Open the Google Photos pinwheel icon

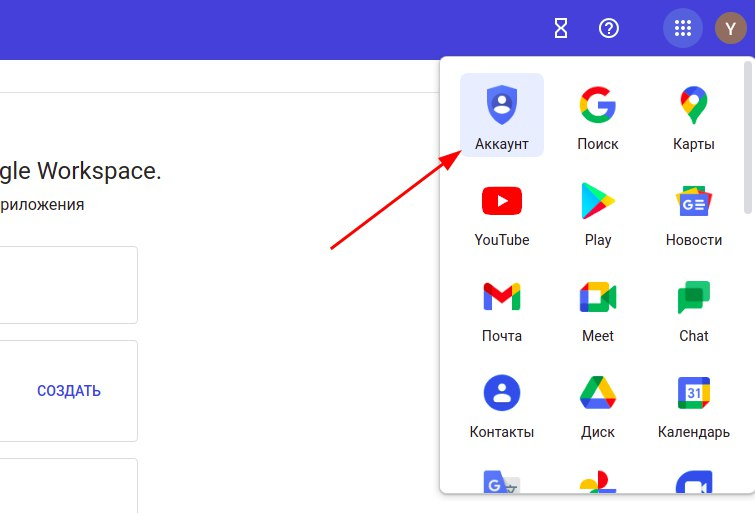pos(598,482)
